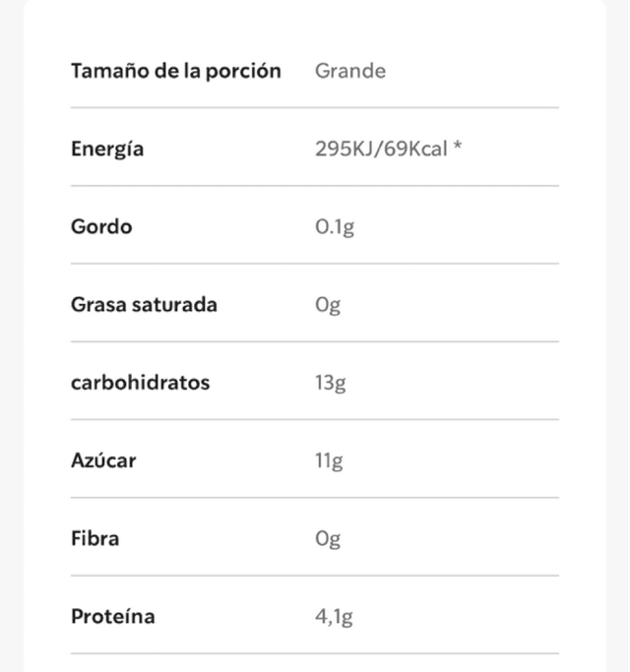Click the "Azúcar" row label

103,459
